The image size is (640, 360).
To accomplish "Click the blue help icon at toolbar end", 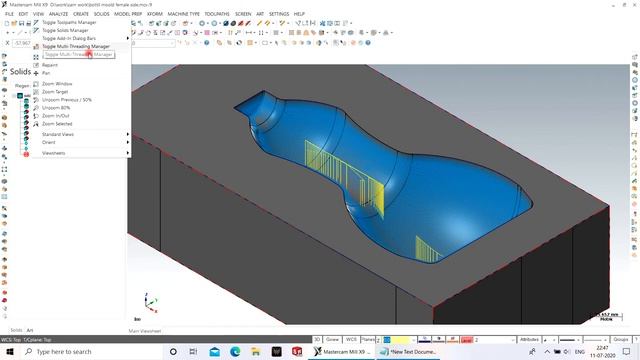I will coord(368,42).
